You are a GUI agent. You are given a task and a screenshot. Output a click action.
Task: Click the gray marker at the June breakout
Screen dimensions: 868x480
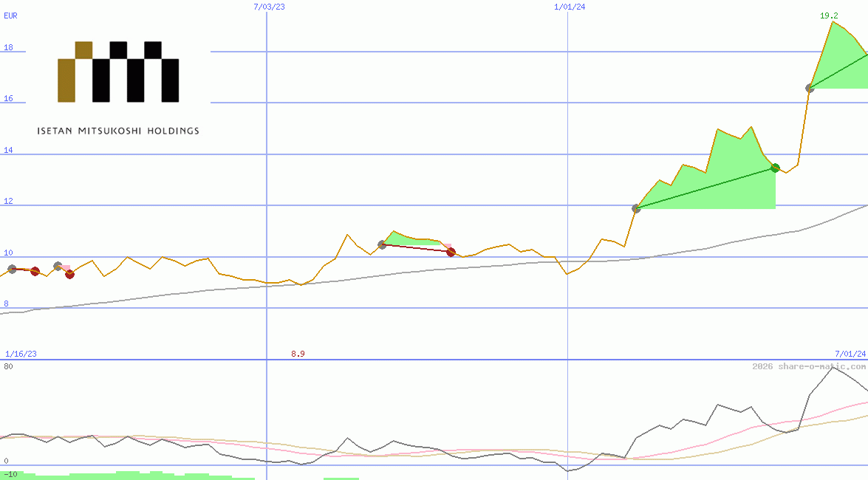click(x=809, y=88)
